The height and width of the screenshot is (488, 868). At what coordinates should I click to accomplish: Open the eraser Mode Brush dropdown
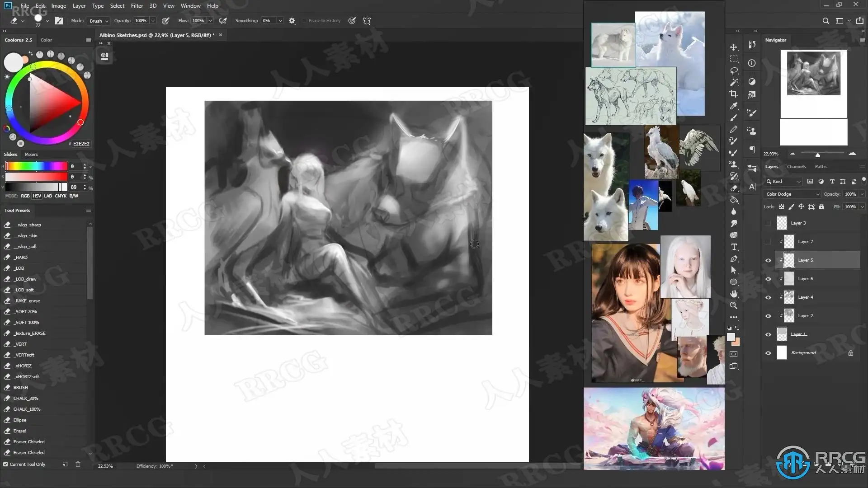pos(99,21)
